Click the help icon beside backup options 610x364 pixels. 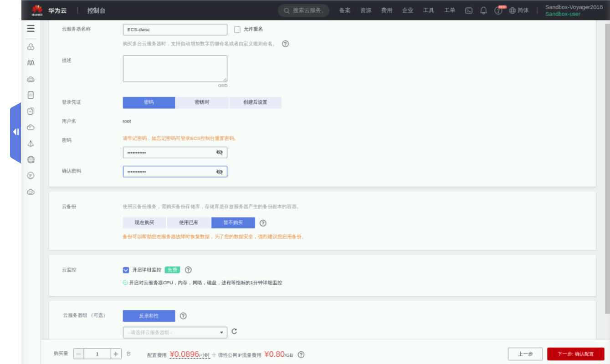point(263,223)
